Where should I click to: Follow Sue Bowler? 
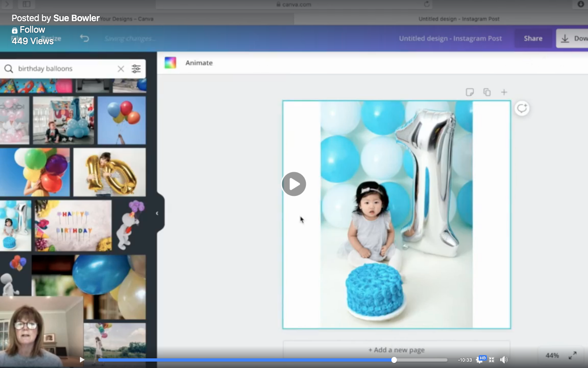click(28, 29)
